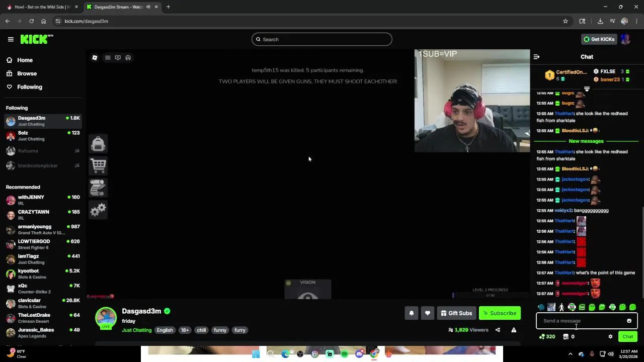Open the user avatar menu top right
The height and width of the screenshot is (362, 644).
625,39
